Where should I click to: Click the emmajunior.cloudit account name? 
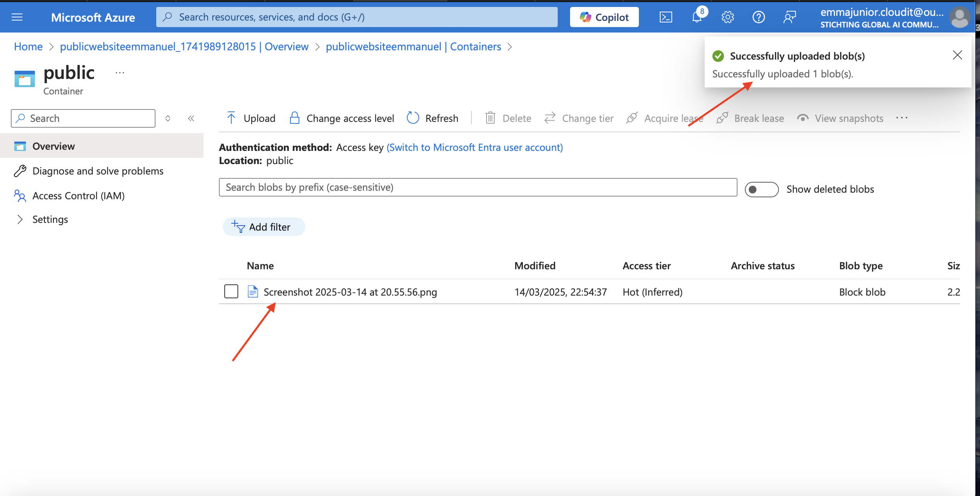pyautogui.click(x=882, y=12)
